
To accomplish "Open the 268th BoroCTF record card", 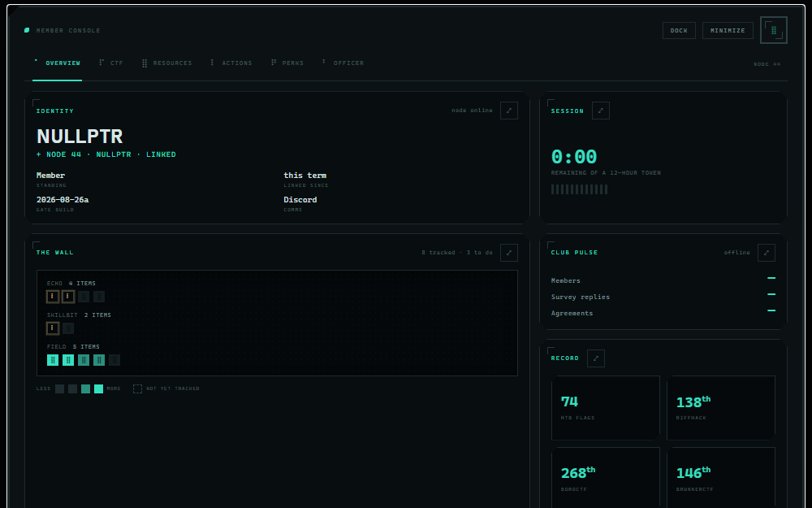I will [606, 478].
